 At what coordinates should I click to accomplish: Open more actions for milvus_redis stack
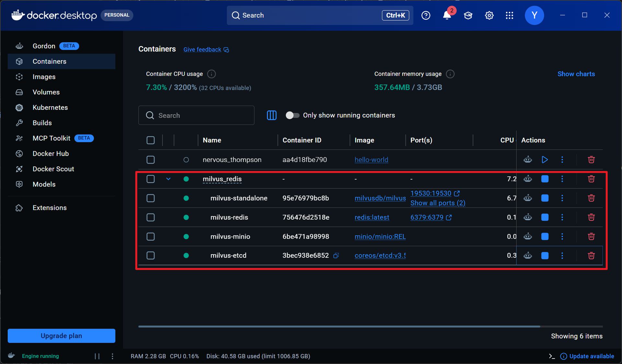(562, 179)
